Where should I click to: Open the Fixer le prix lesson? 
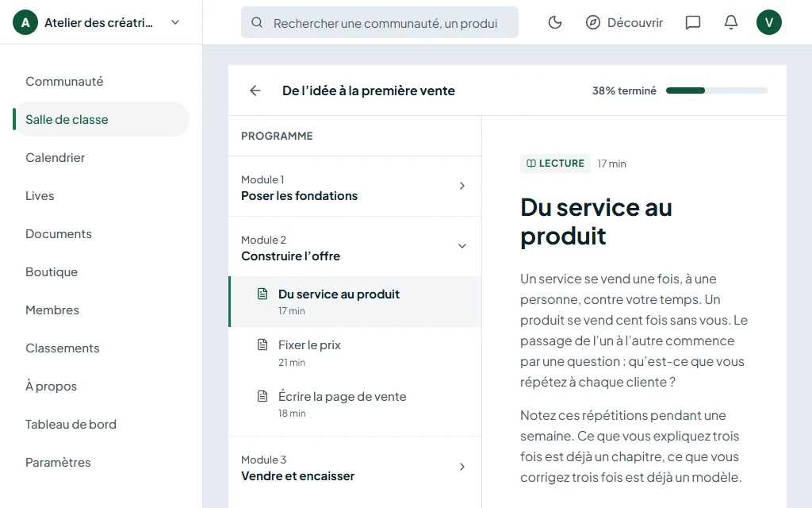point(355,353)
